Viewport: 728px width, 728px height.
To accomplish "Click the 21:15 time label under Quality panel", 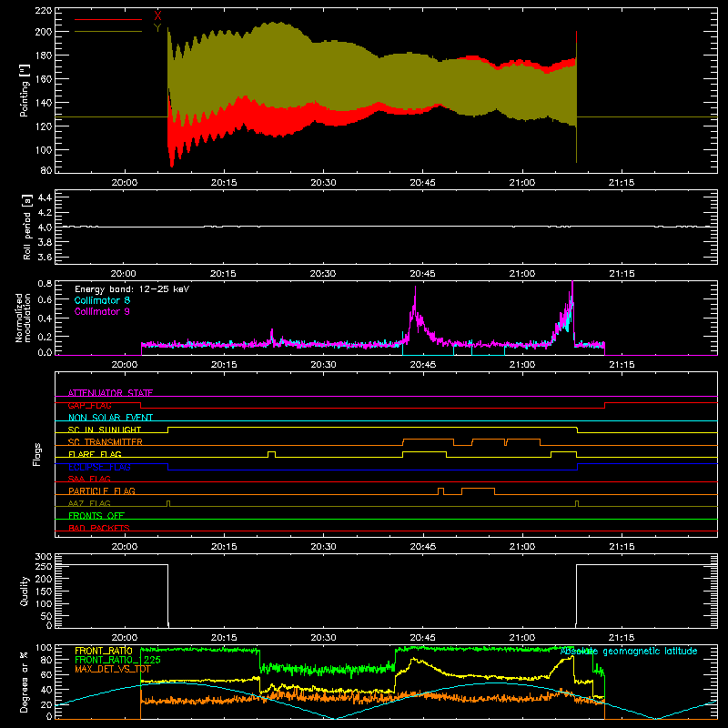I will click(x=622, y=638).
